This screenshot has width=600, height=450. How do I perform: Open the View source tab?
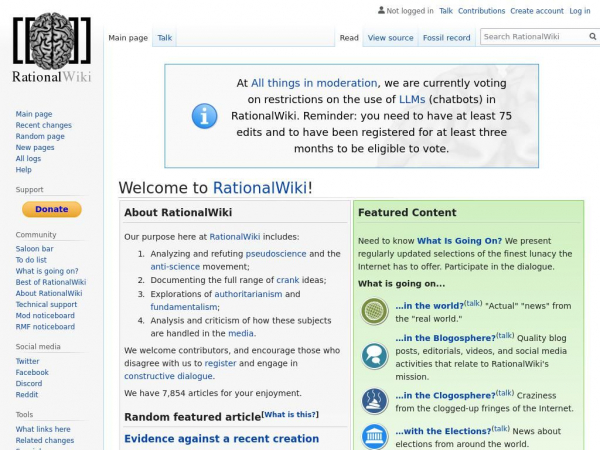pos(390,38)
